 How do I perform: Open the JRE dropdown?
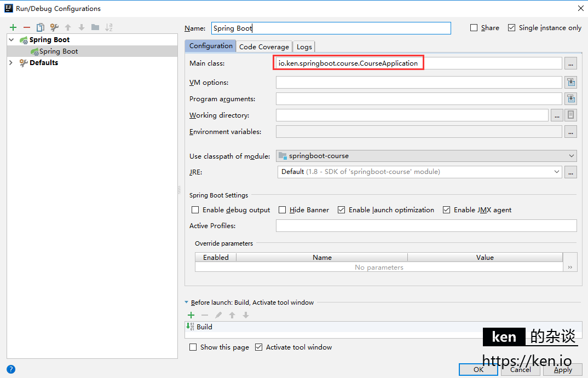pos(419,172)
